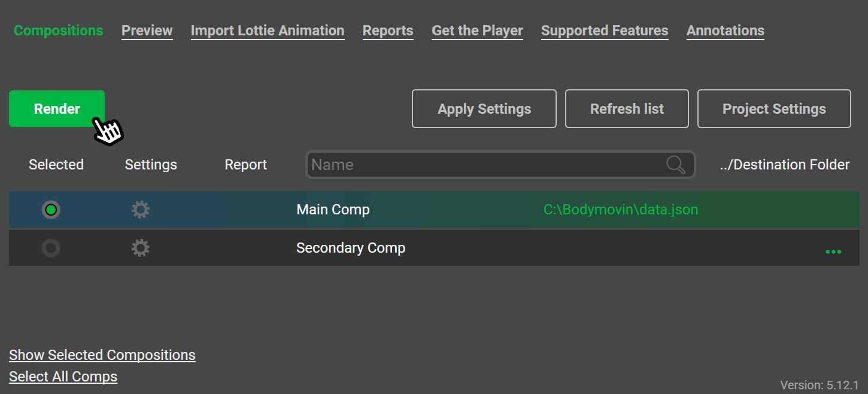Click the Secondary Comp name
This screenshot has height=394, width=868.
(351, 248)
